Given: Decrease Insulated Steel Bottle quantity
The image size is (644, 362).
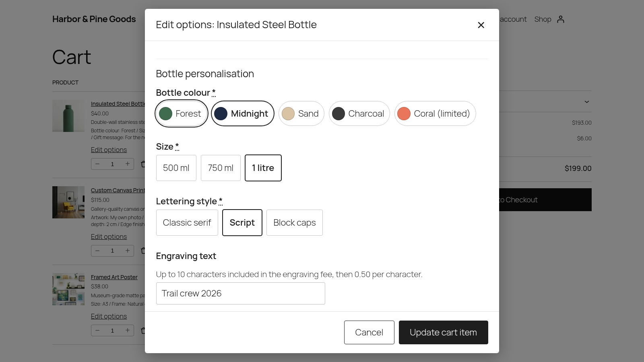Looking at the screenshot, I should pyautogui.click(x=97, y=164).
